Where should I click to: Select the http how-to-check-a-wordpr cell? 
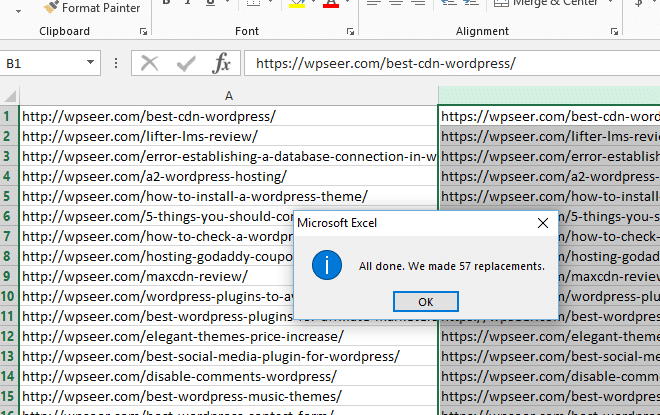(157, 236)
